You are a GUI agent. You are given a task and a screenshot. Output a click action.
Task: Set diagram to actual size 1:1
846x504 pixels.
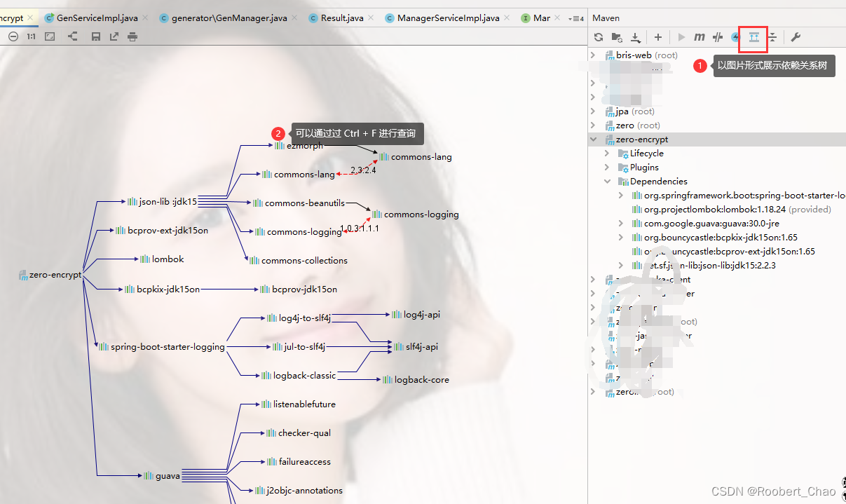(x=32, y=36)
